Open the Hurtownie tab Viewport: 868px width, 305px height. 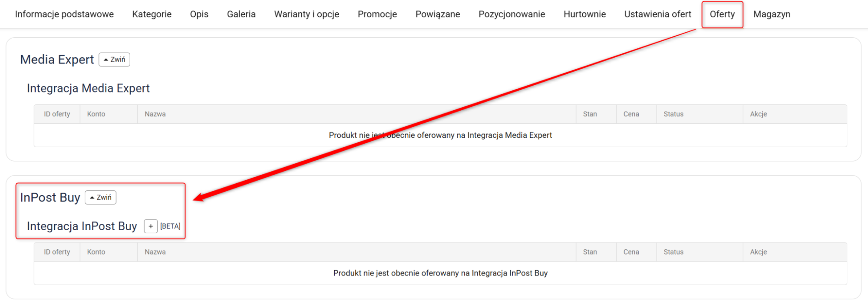click(x=584, y=14)
